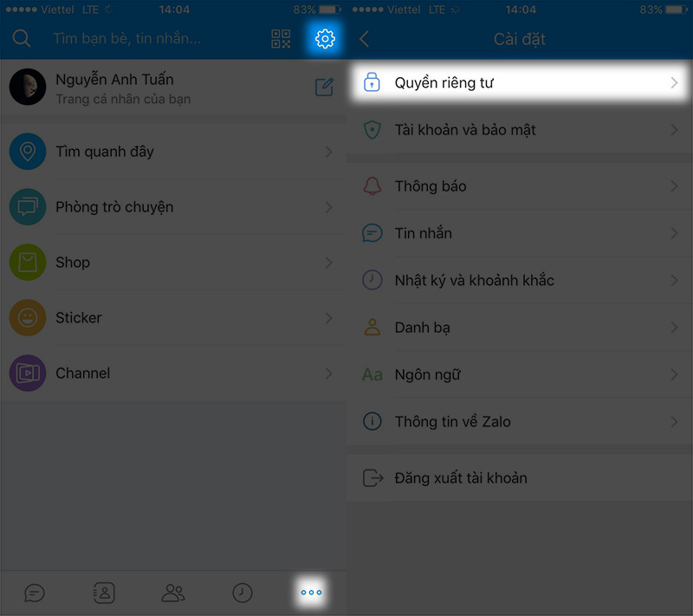
Task: Tap the edit profile pencil icon
Action: [x=324, y=87]
